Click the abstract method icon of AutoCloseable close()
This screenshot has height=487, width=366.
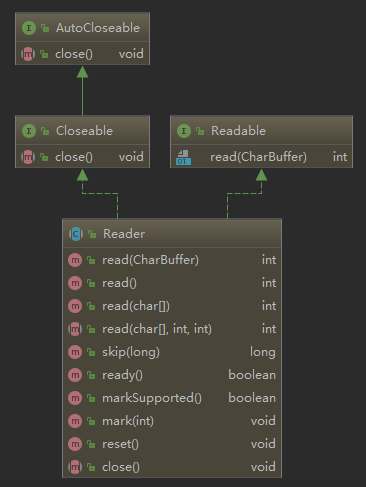coord(28,54)
